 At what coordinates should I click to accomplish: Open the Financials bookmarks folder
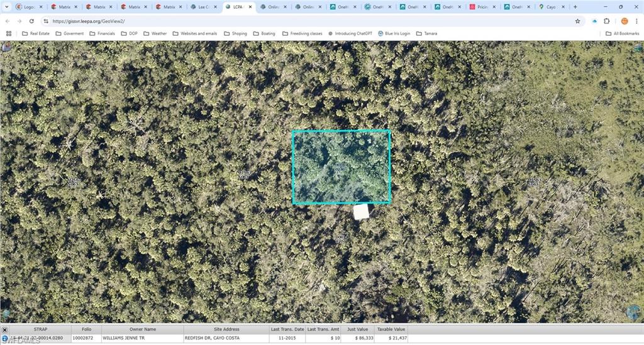pyautogui.click(x=103, y=34)
